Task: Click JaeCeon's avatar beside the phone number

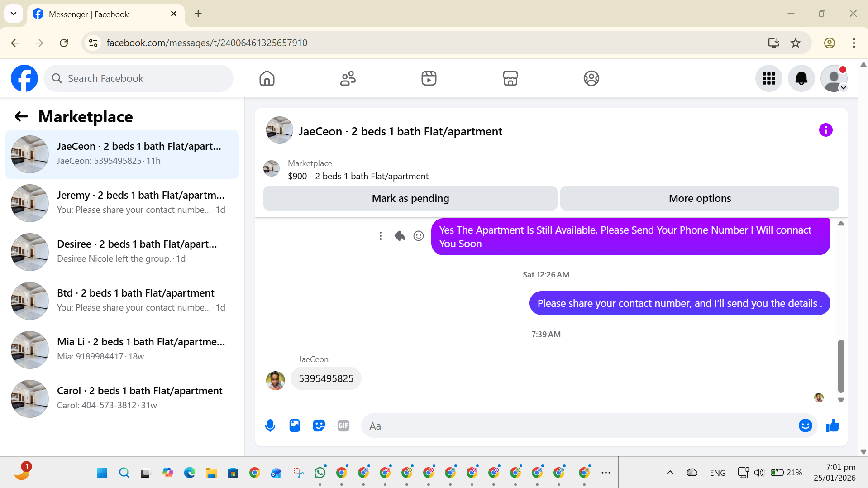Action: click(275, 381)
